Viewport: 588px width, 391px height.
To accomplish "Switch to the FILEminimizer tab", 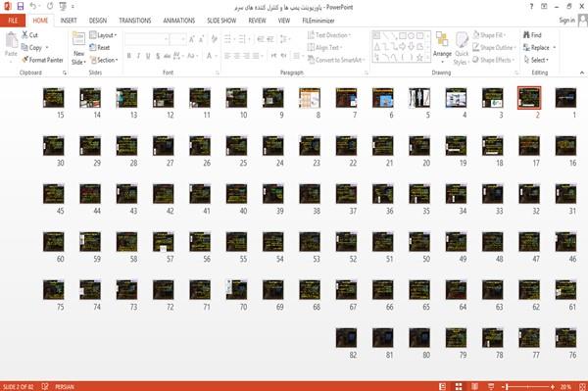I will point(318,21).
